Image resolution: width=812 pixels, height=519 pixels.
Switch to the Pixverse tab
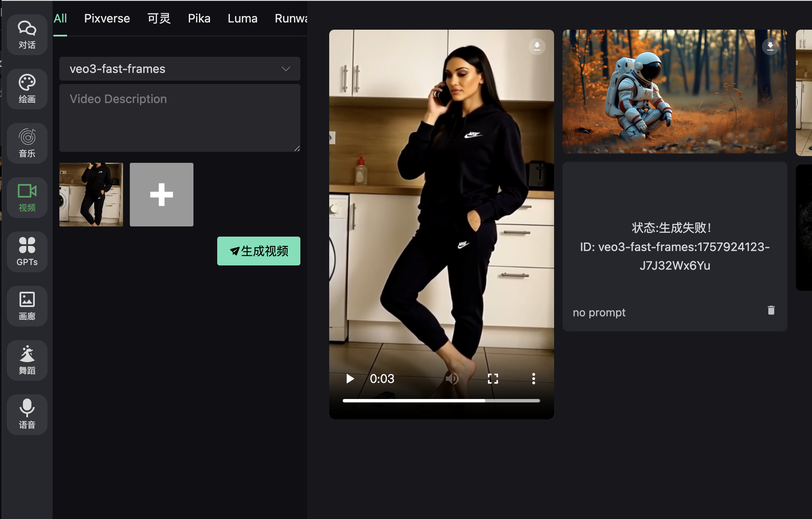(107, 19)
